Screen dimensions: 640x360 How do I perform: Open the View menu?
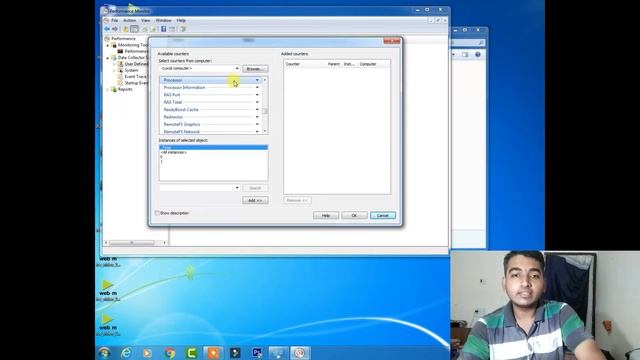click(x=145, y=20)
